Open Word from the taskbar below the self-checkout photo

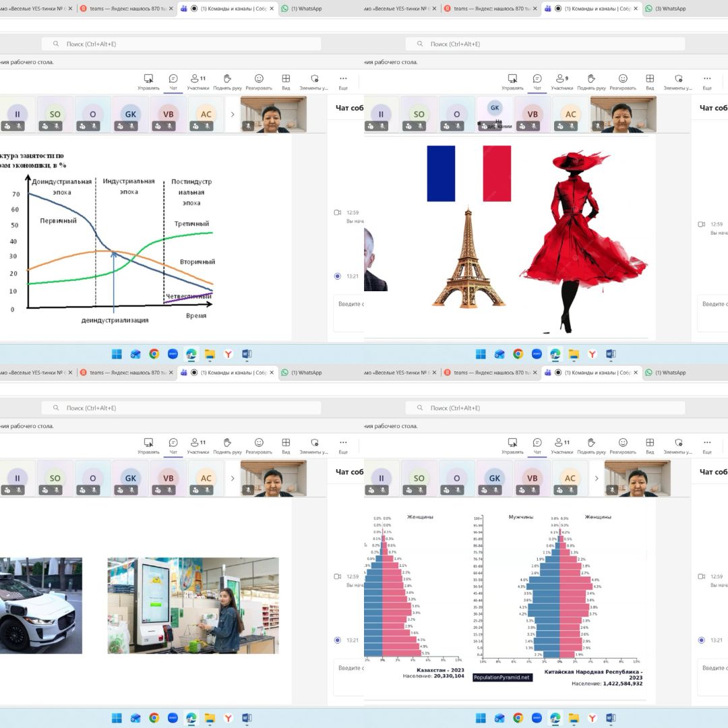point(247,719)
